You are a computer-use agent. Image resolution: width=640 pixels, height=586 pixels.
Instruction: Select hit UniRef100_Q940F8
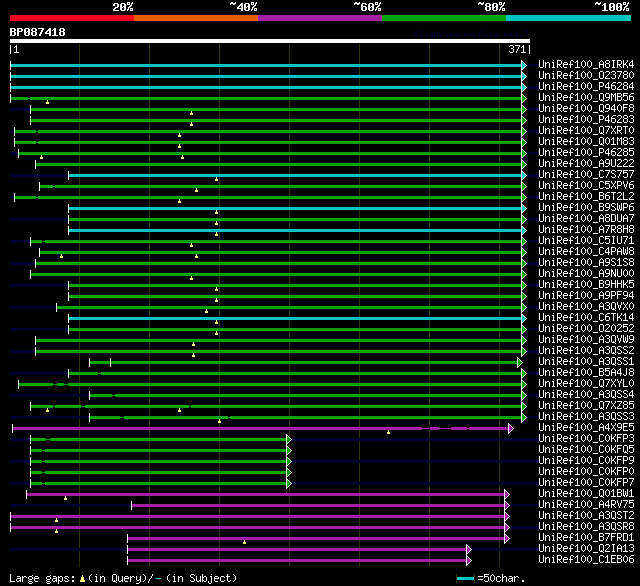coord(586,109)
